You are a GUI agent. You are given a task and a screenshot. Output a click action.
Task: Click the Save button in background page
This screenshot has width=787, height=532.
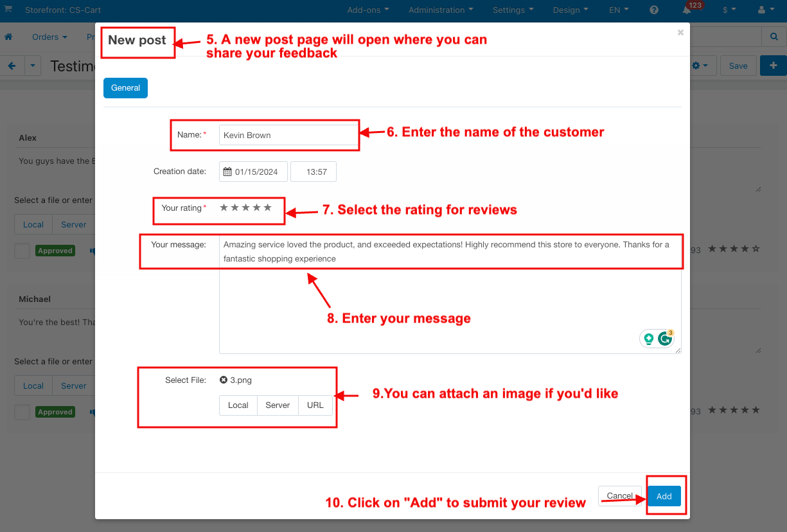[x=738, y=66]
